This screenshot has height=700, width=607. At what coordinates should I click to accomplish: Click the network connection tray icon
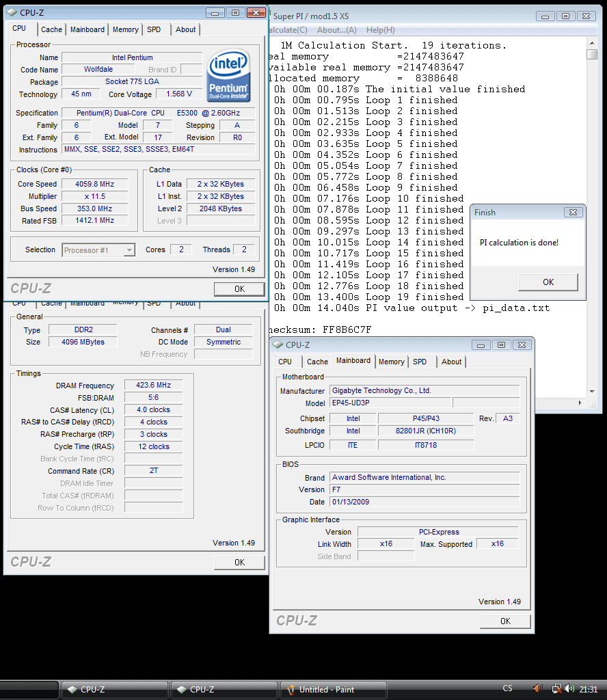coord(557,688)
